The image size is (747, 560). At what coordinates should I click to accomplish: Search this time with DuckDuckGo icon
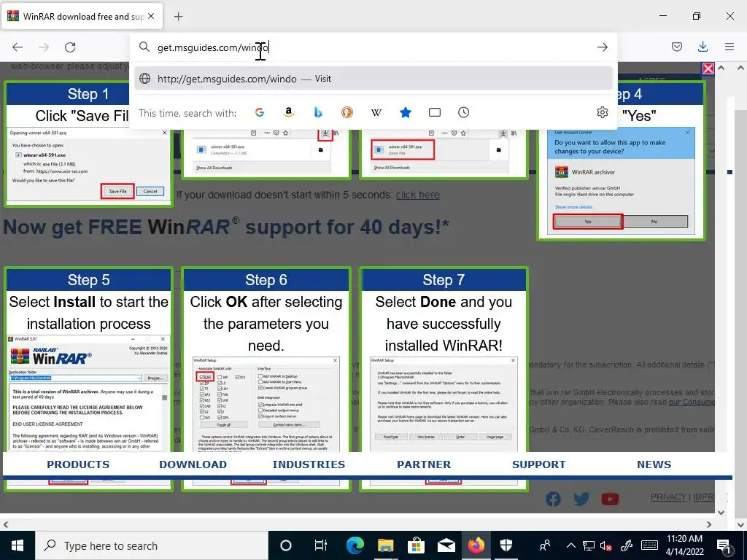pyautogui.click(x=347, y=112)
